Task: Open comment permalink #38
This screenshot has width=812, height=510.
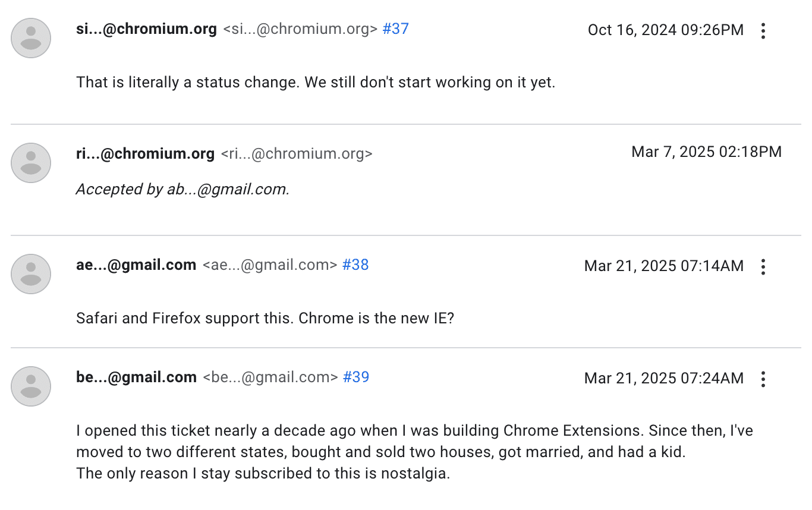Action: [x=355, y=265]
